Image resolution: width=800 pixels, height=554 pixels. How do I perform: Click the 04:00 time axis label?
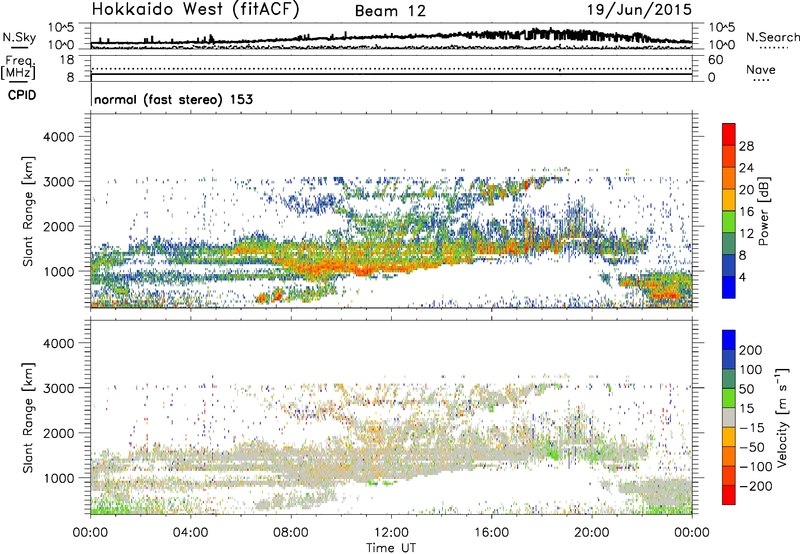pyautogui.click(x=191, y=533)
